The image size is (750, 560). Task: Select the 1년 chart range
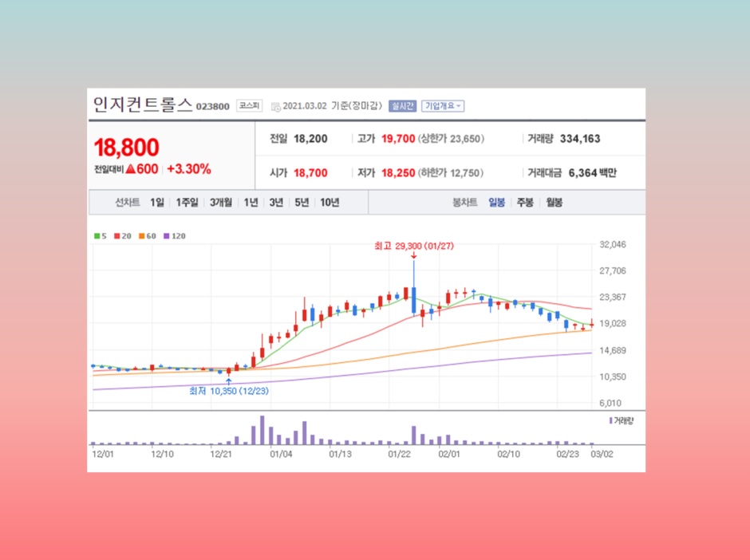(x=251, y=203)
